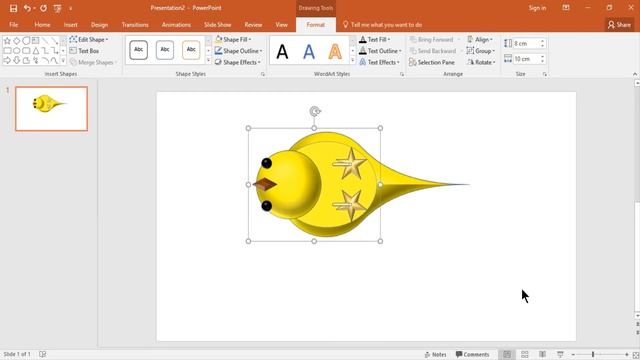
Task: Click the zoom slider handle
Action: point(593,355)
